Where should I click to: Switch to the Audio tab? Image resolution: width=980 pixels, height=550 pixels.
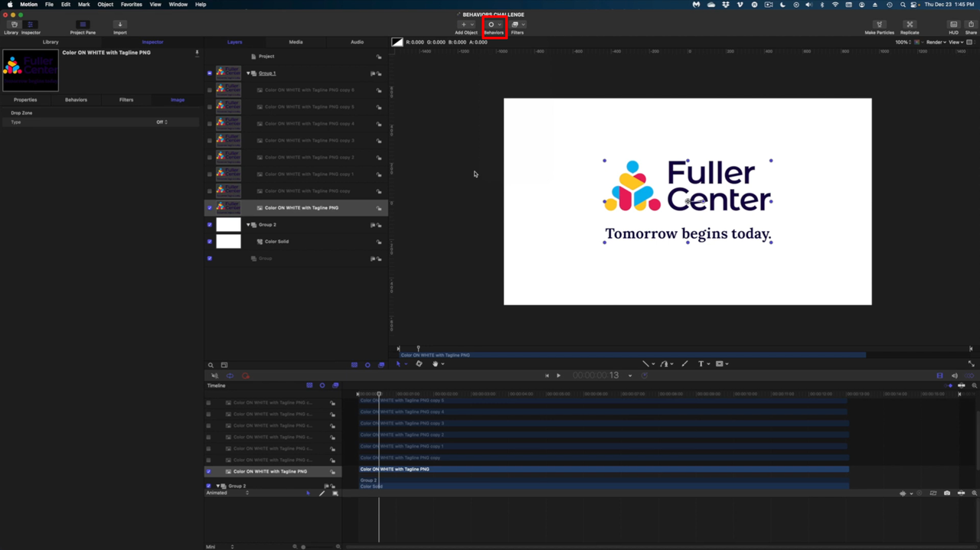tap(357, 42)
